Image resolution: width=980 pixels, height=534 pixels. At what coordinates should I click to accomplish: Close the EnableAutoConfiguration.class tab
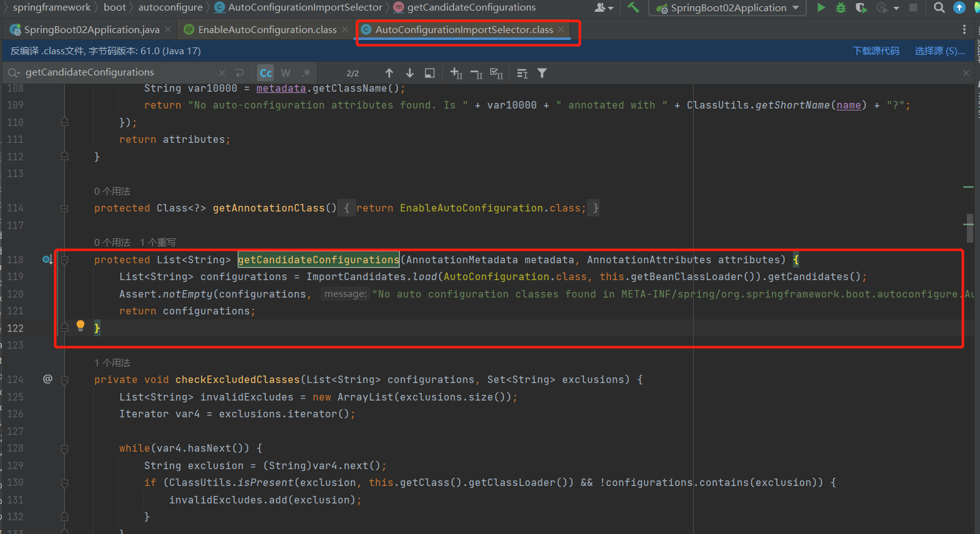click(345, 29)
